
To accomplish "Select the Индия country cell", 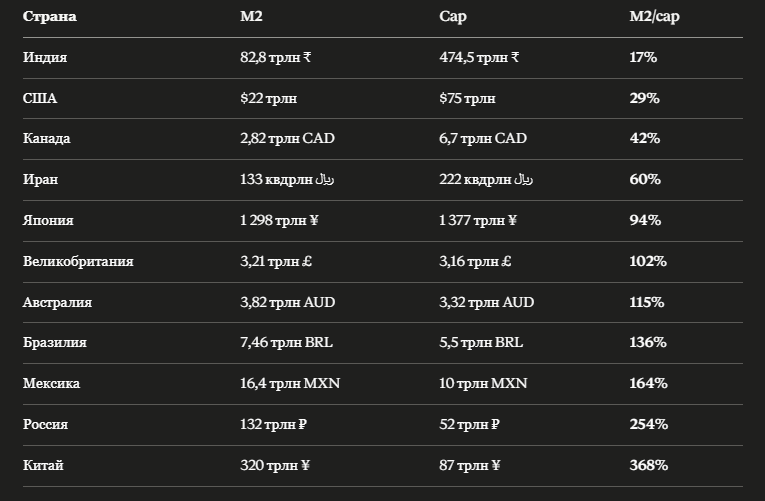I will pyautogui.click(x=45, y=57).
